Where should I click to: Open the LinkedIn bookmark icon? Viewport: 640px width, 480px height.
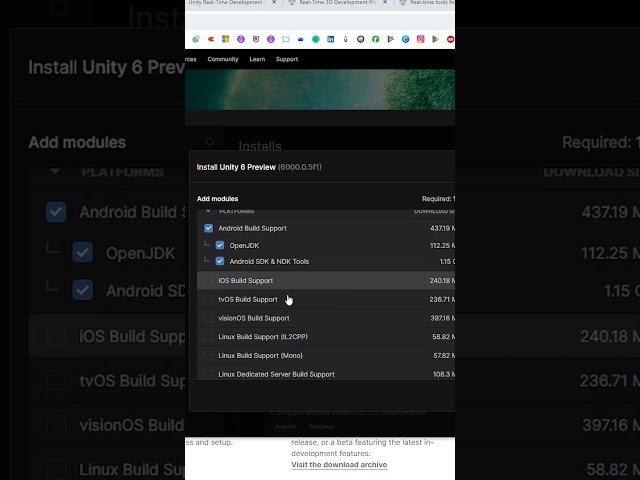tap(331, 39)
